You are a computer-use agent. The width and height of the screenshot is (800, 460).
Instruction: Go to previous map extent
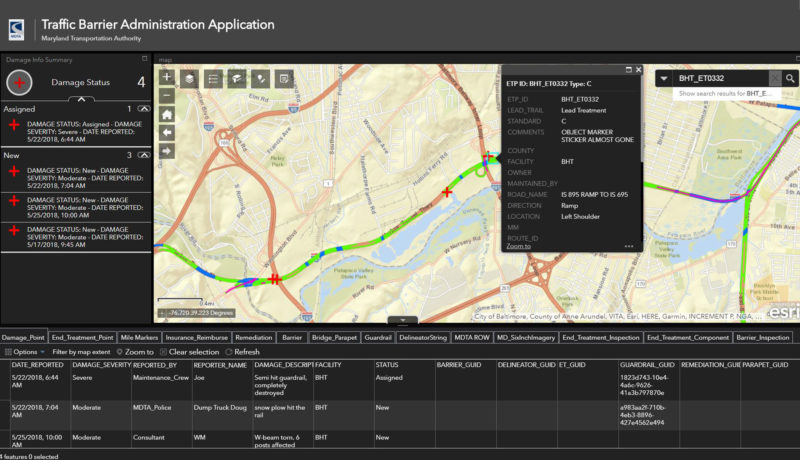click(x=166, y=133)
